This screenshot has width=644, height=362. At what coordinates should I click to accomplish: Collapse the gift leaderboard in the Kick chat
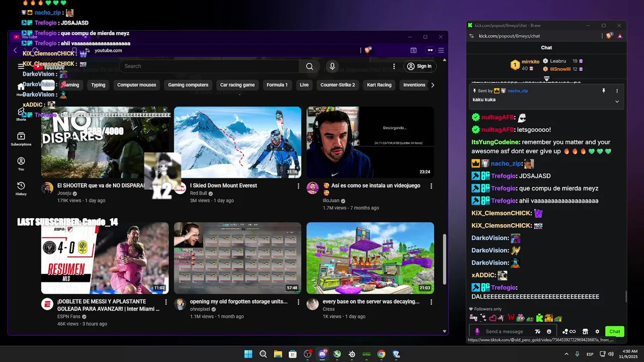pos(546,78)
